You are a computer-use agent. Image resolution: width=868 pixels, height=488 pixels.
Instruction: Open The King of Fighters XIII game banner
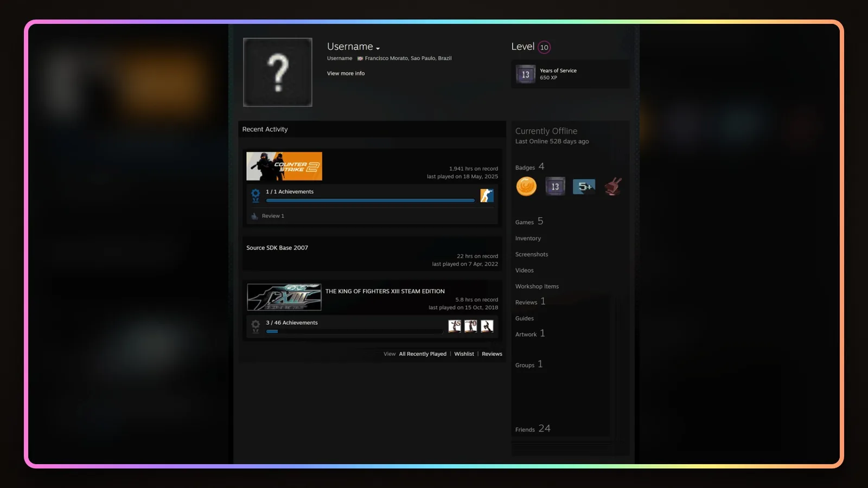(284, 297)
